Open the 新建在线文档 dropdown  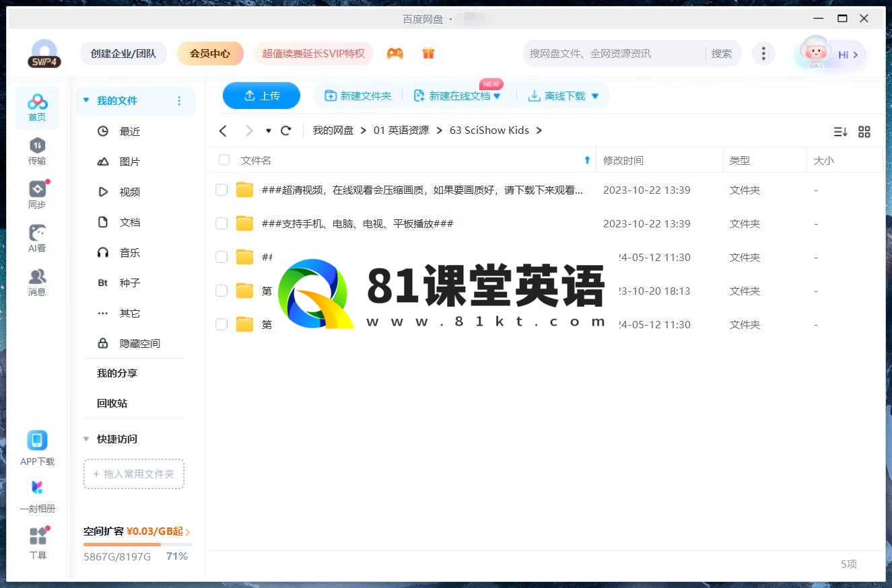click(x=498, y=96)
